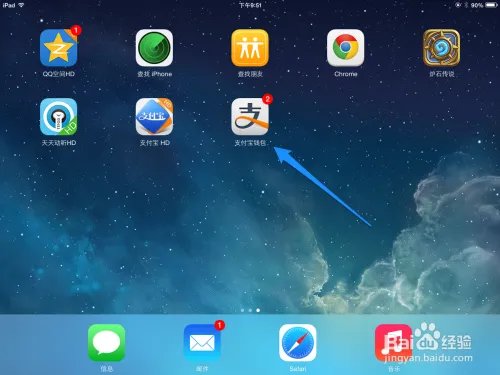500x375 pixels.
Task: Open Messages in the dock
Action: [107, 343]
